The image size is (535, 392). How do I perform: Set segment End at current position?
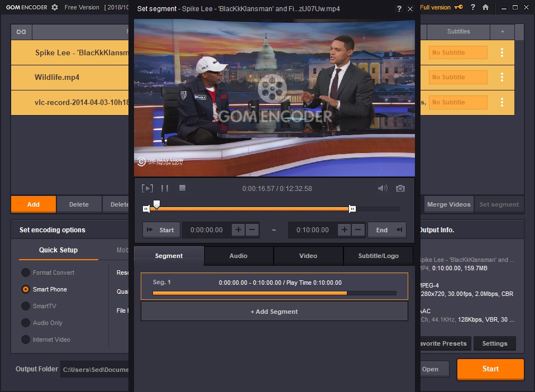pos(387,230)
